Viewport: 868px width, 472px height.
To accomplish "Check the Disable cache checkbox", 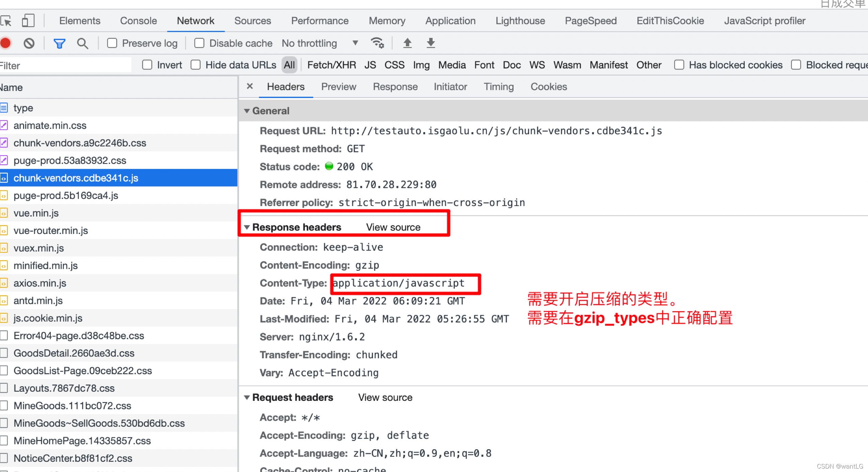I will 199,43.
